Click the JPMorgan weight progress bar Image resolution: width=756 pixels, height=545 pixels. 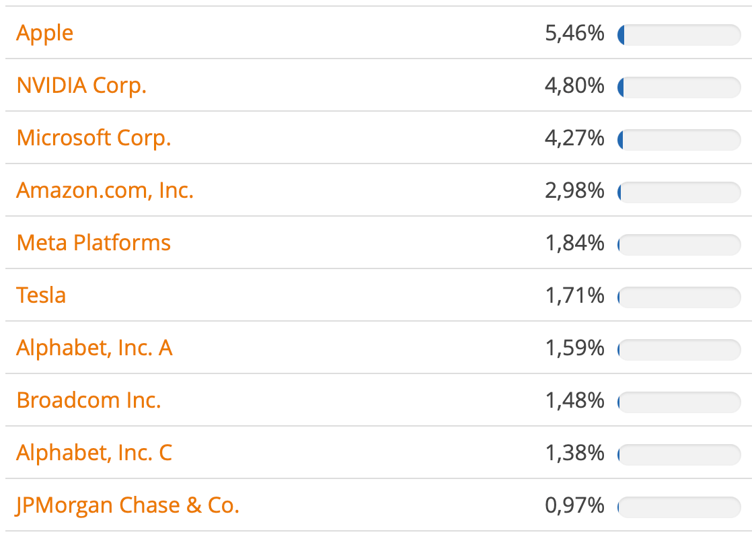pyautogui.click(x=679, y=507)
